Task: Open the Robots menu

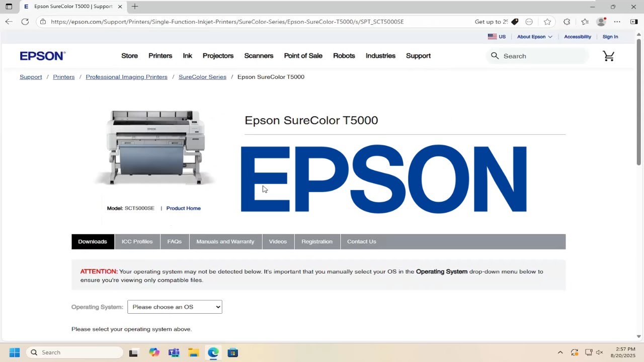Action: tap(344, 56)
